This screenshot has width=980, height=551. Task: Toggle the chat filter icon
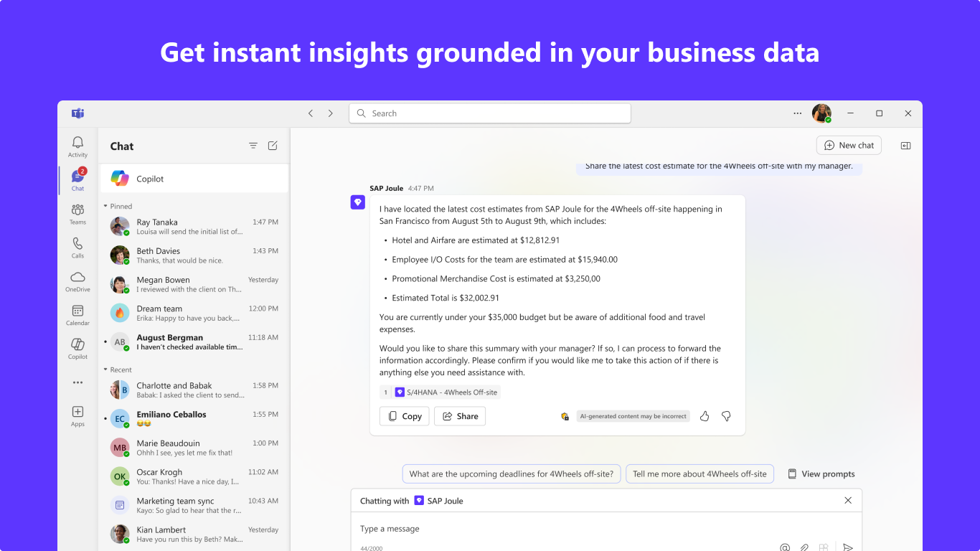pos(253,145)
